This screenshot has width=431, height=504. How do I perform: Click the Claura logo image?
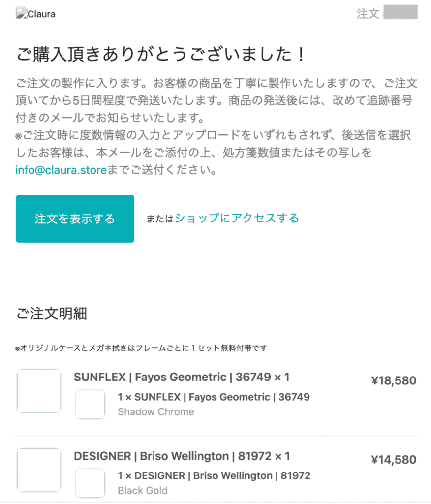click(x=35, y=14)
